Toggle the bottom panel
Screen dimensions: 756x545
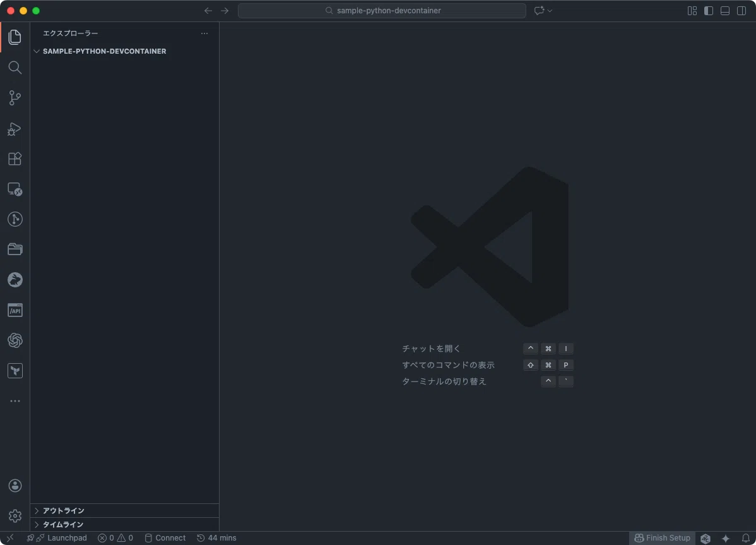click(725, 11)
